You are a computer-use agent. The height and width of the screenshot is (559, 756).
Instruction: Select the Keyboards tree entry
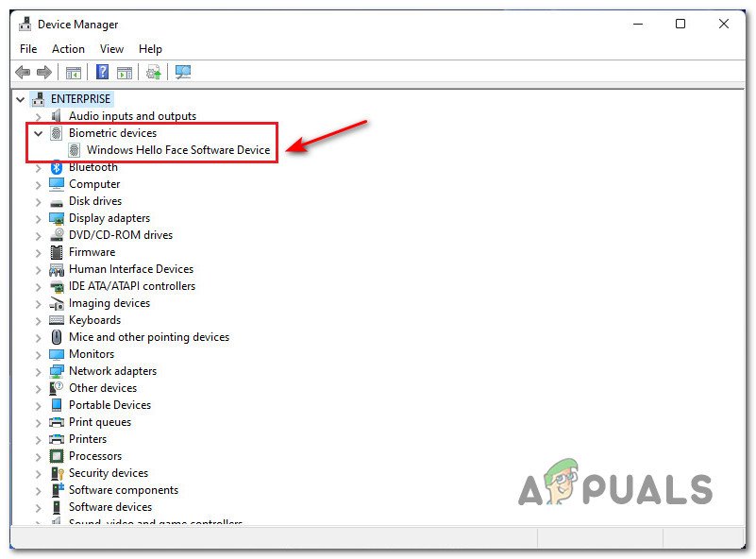click(94, 320)
